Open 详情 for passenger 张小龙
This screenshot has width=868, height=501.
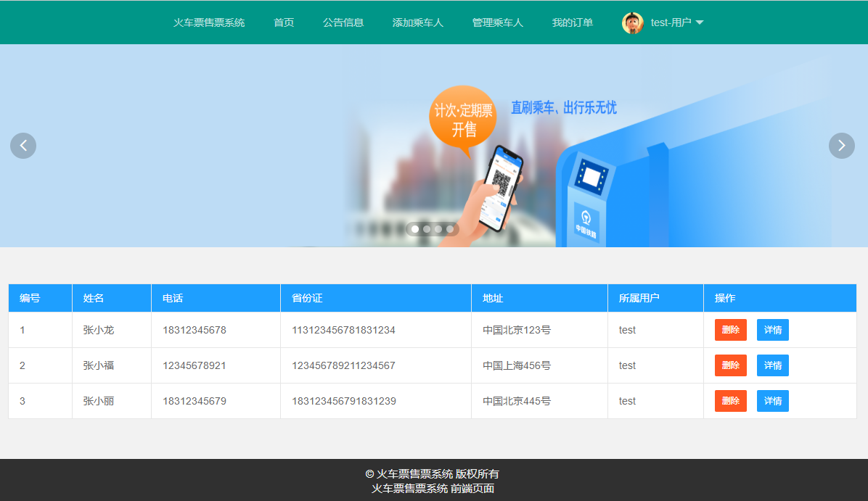(772, 330)
